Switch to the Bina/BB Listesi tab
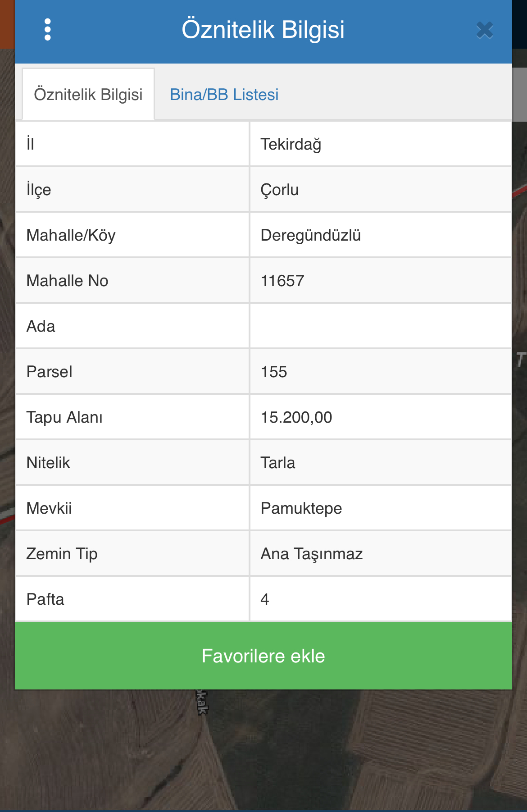 (224, 95)
